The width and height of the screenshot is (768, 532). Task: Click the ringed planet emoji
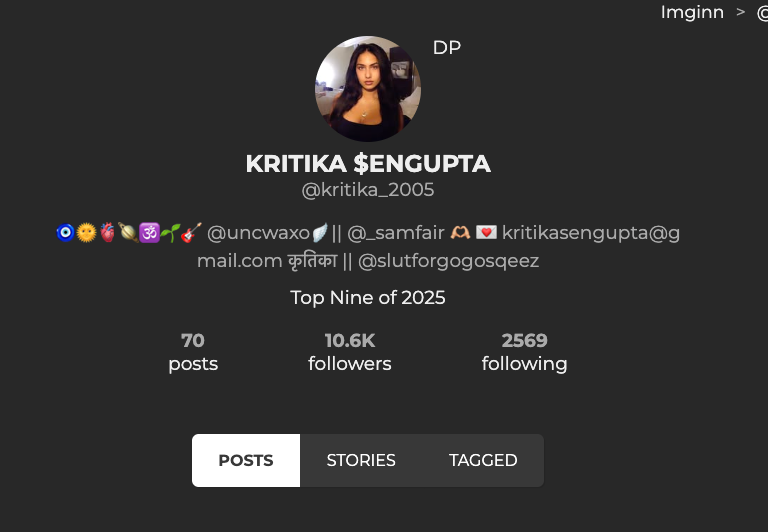[128, 233]
